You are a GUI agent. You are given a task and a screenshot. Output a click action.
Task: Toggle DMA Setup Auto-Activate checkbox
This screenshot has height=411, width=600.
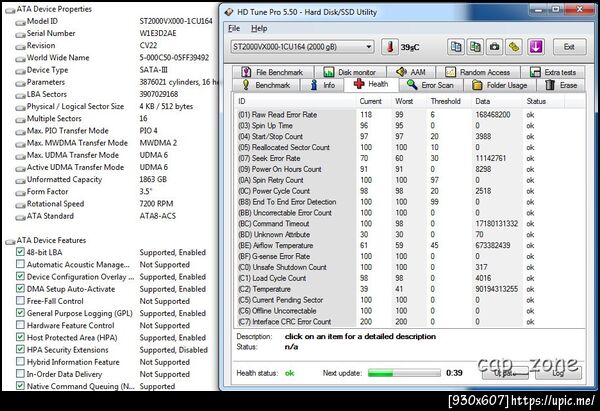[20, 289]
